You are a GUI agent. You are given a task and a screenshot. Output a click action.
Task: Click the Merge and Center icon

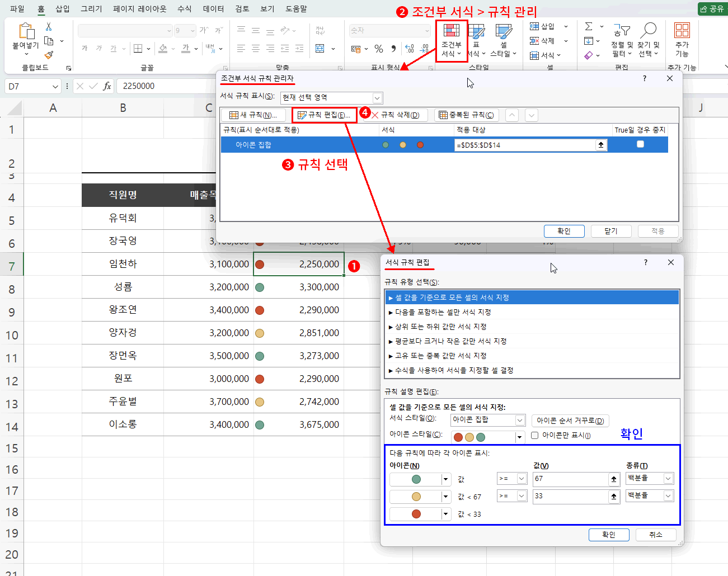point(320,49)
